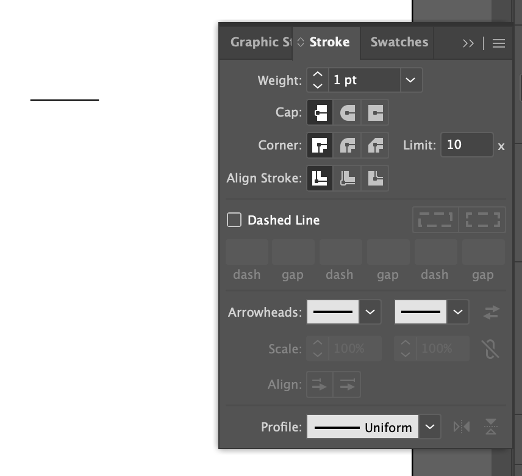Switch to the Graphic Styles tab
This screenshot has width=522, height=476.
tap(260, 42)
